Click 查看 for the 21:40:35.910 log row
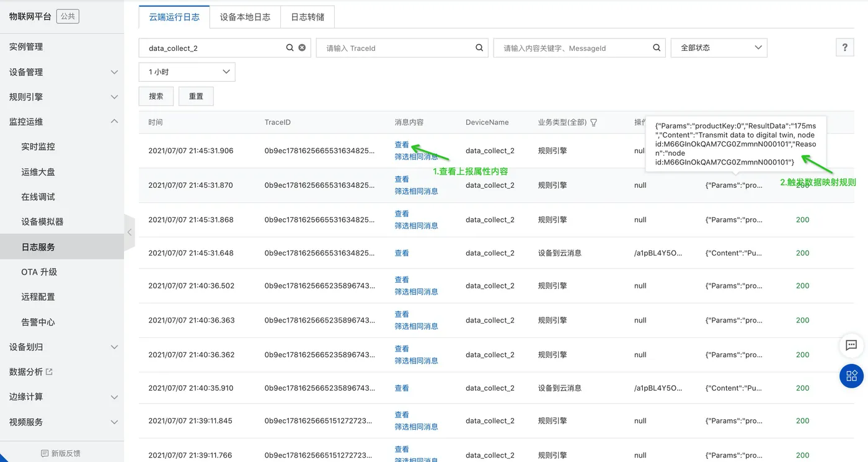Image resolution: width=868 pixels, height=462 pixels. pos(402,388)
